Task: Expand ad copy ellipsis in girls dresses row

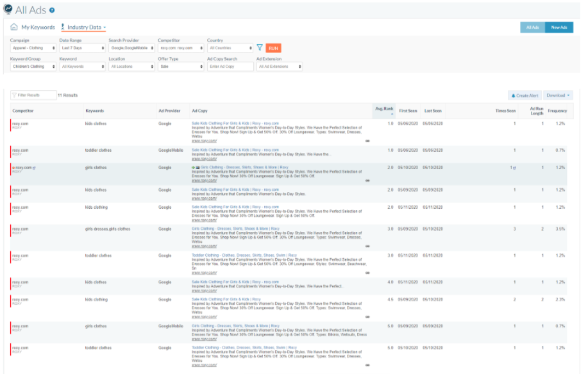Action: pos(367,247)
